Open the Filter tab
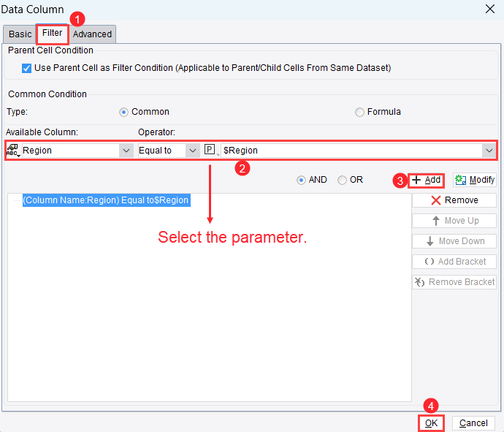 pyautogui.click(x=52, y=33)
